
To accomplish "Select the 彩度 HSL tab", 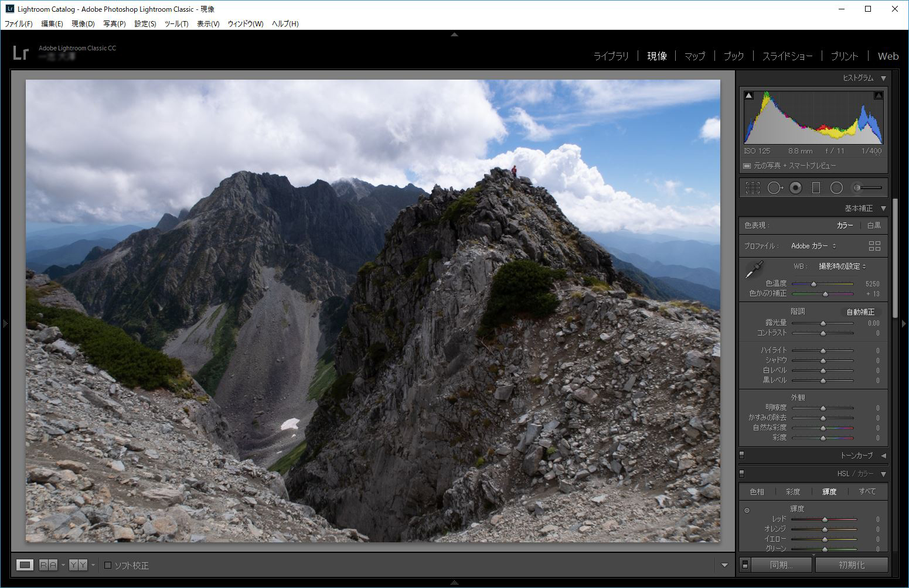I will click(792, 492).
